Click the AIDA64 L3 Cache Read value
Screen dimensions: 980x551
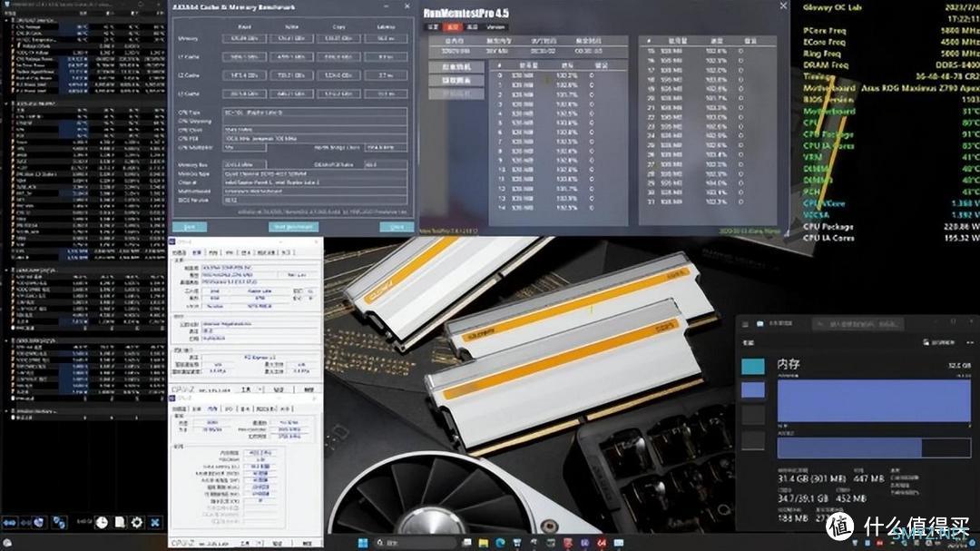[244, 93]
